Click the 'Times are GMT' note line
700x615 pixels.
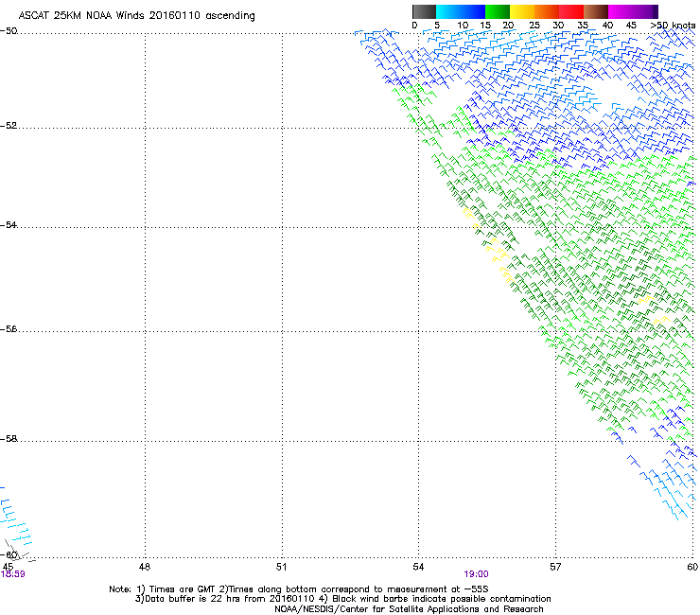[x=299, y=589]
